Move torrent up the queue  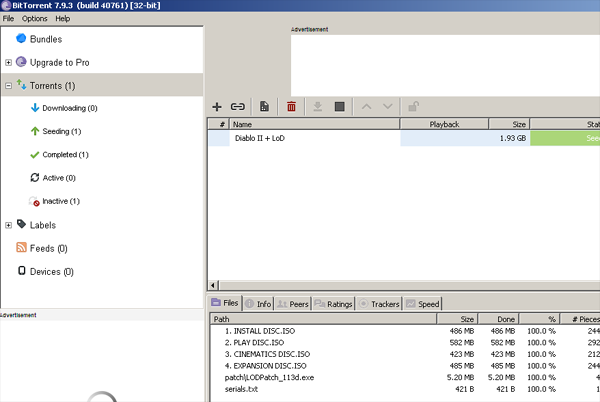[366, 106]
